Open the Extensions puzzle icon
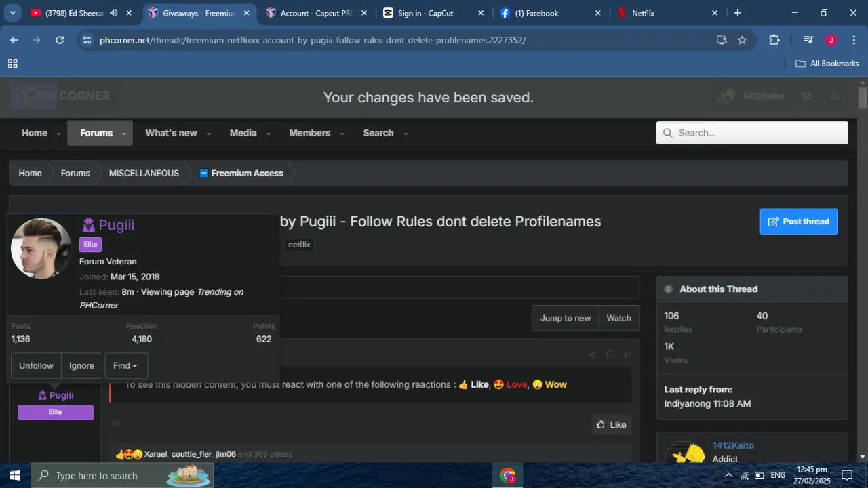This screenshot has height=488, width=868. [x=774, y=40]
